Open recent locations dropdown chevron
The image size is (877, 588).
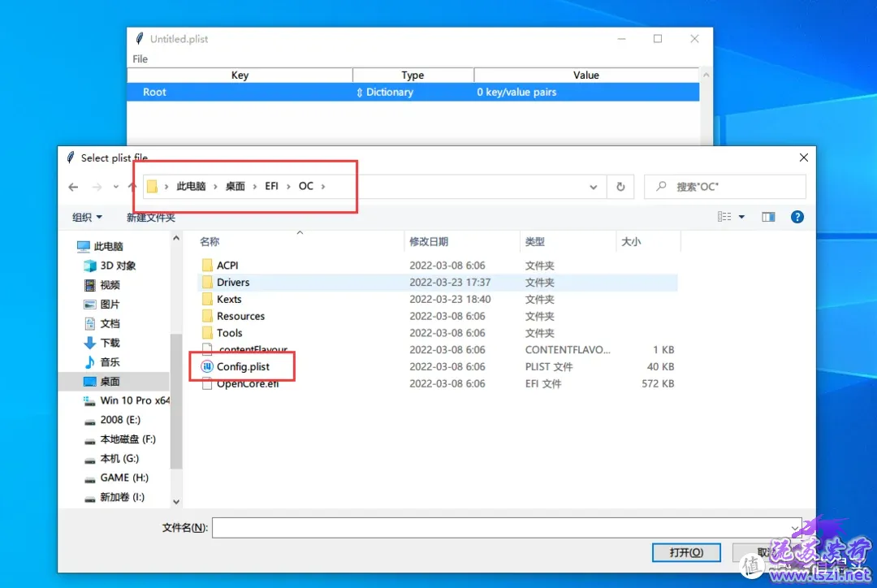coord(116,187)
